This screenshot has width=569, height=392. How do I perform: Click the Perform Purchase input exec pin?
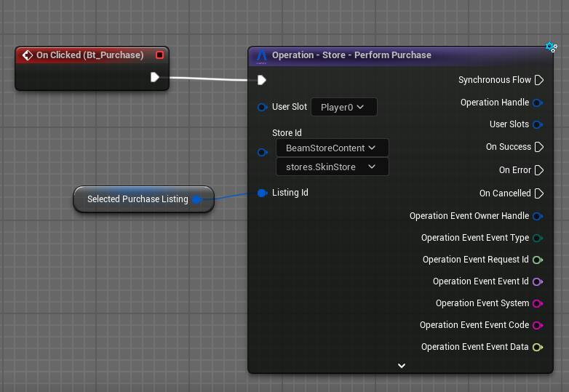click(x=262, y=80)
